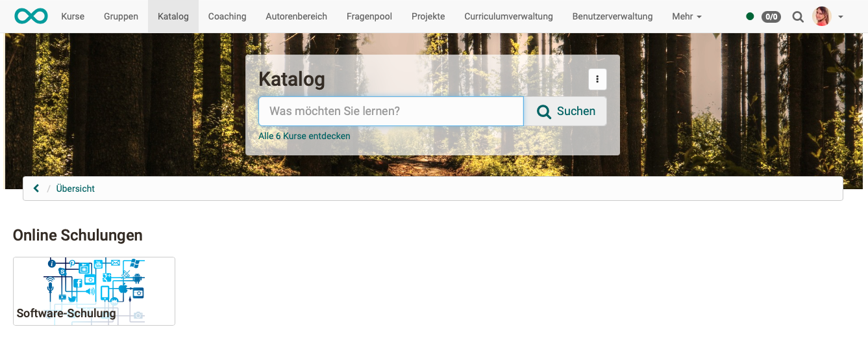Click the magnifier search icon in top bar

[798, 17]
